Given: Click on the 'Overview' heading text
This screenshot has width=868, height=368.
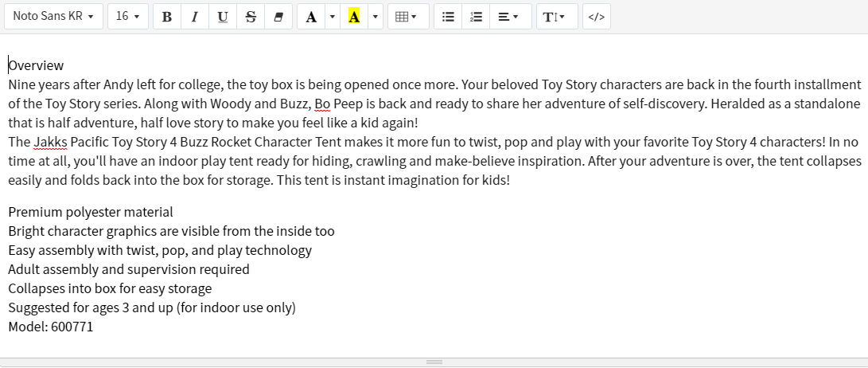Looking at the screenshot, I should pos(36,65).
